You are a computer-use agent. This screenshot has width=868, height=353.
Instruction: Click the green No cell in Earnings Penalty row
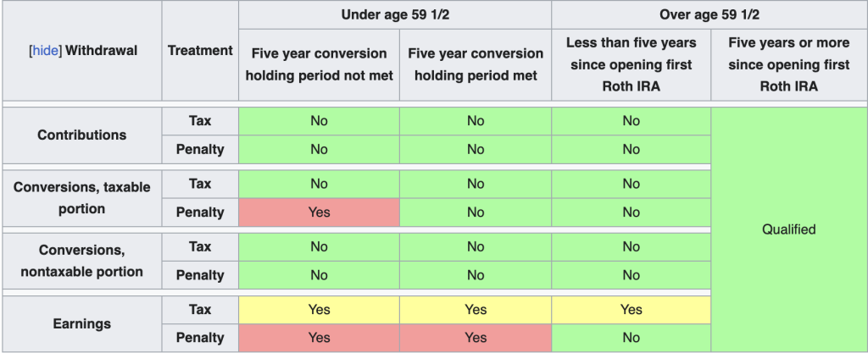pyautogui.click(x=631, y=338)
